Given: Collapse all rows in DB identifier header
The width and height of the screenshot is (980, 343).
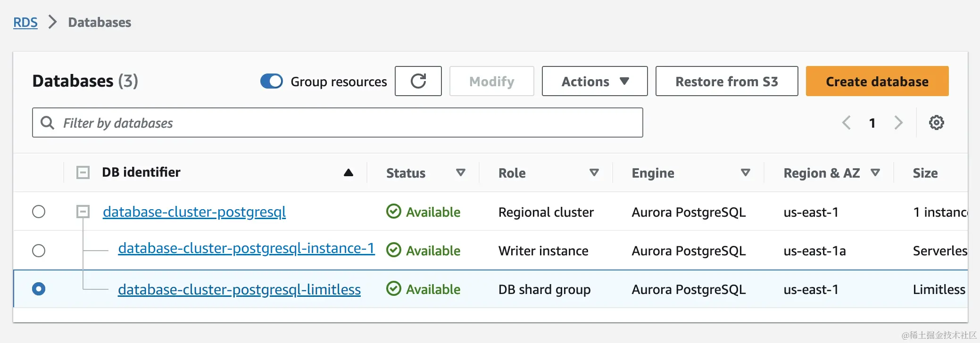Looking at the screenshot, I should [x=83, y=172].
